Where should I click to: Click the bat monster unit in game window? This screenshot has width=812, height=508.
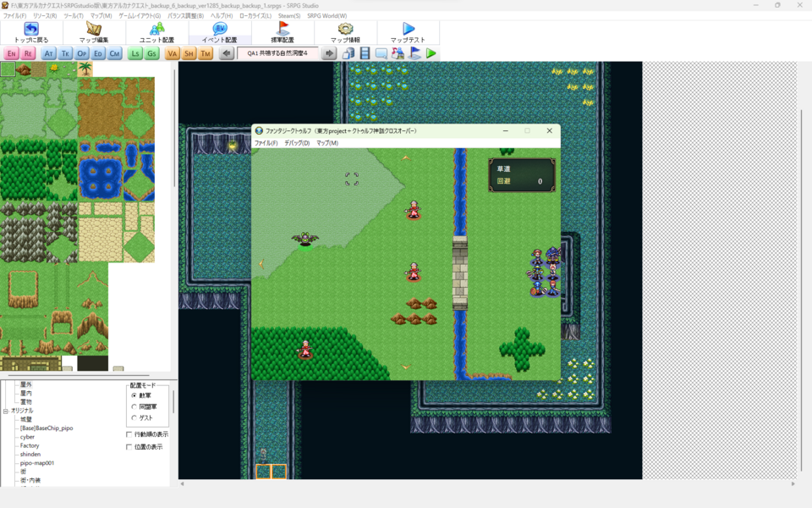click(305, 239)
